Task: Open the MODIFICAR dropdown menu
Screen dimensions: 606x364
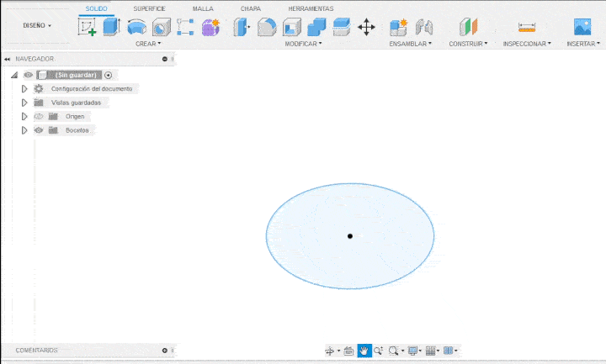Action: [303, 43]
